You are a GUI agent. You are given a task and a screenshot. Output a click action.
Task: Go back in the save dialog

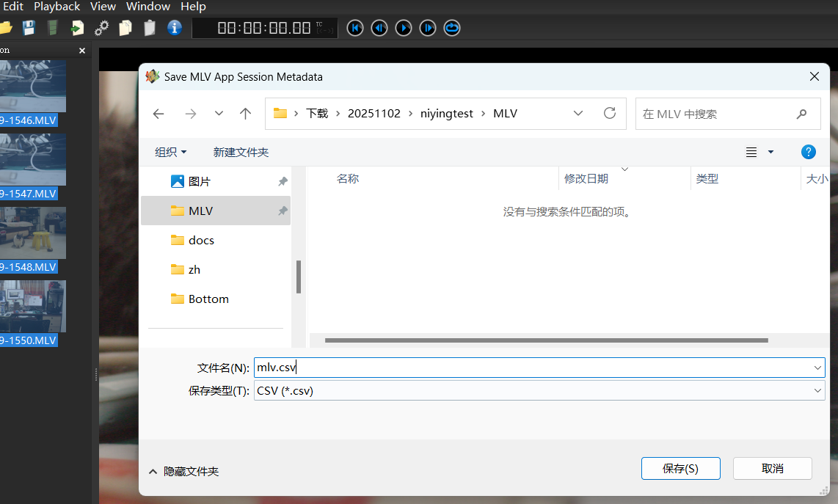[159, 113]
